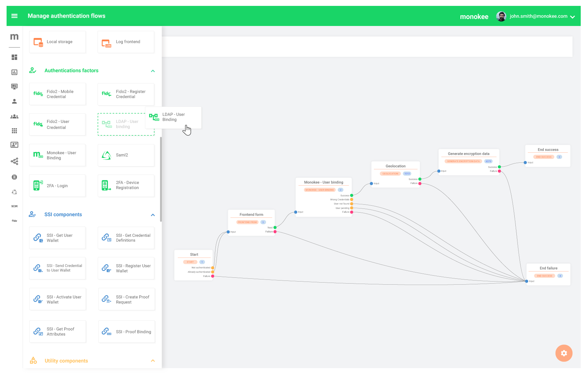This screenshot has height=374, width=588.
Task: Open the monitor icon in the sidebar
Action: pos(15,87)
